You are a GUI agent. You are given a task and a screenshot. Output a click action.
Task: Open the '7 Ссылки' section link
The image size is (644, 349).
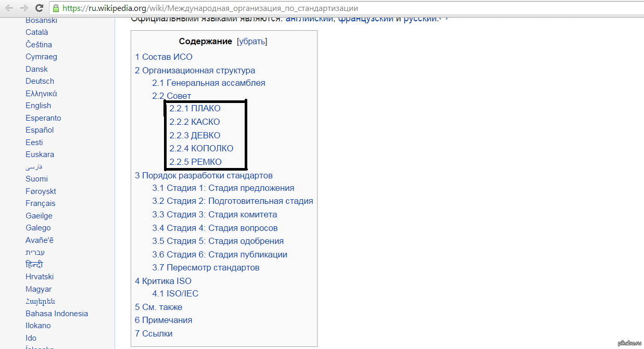[x=154, y=333]
